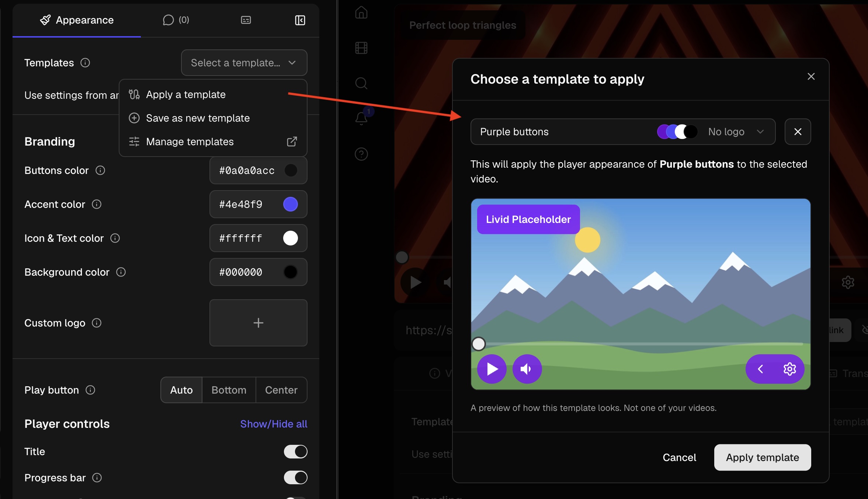Click the Progress bar info icon
This screenshot has width=868, height=499.
(x=97, y=478)
